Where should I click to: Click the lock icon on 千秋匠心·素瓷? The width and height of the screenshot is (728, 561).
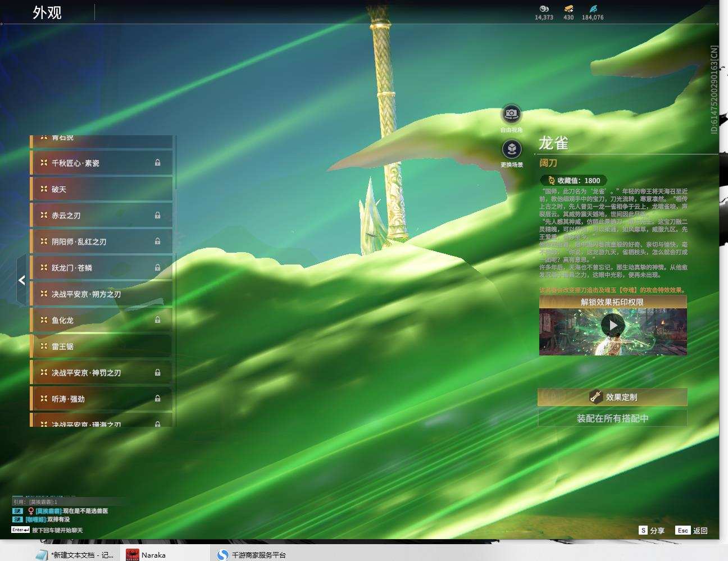click(158, 163)
